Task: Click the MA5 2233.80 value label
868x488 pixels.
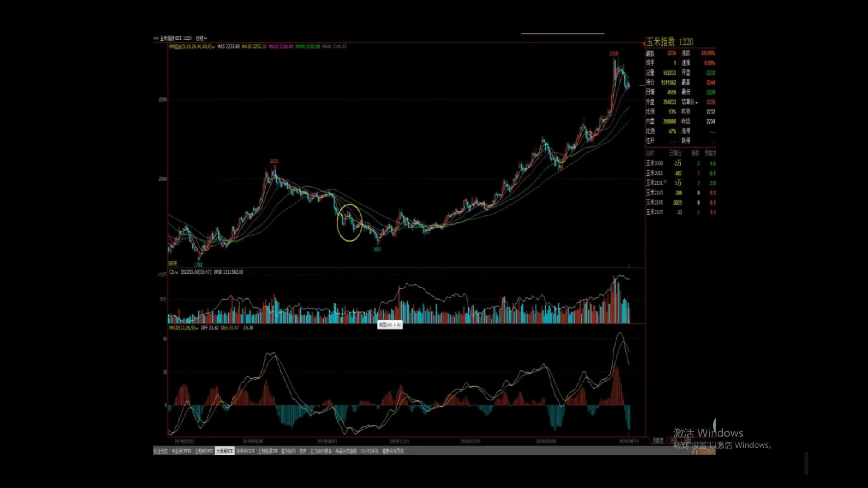Action: click(228, 47)
